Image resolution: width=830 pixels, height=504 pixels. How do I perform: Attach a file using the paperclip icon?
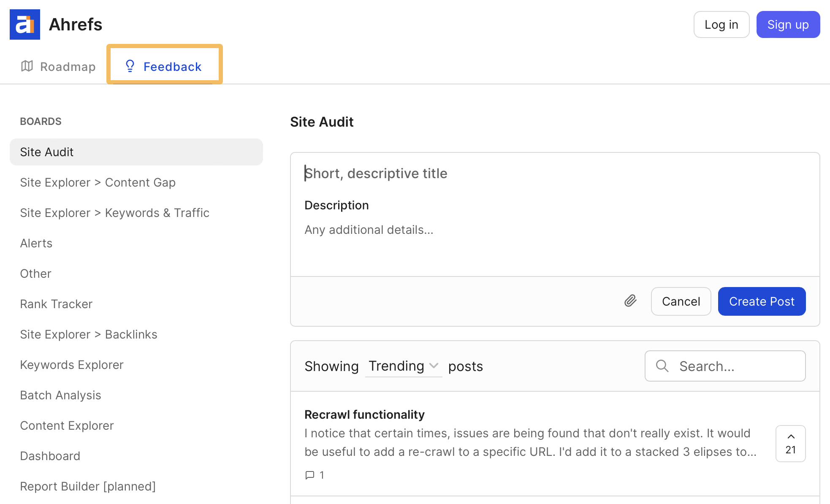click(x=630, y=301)
